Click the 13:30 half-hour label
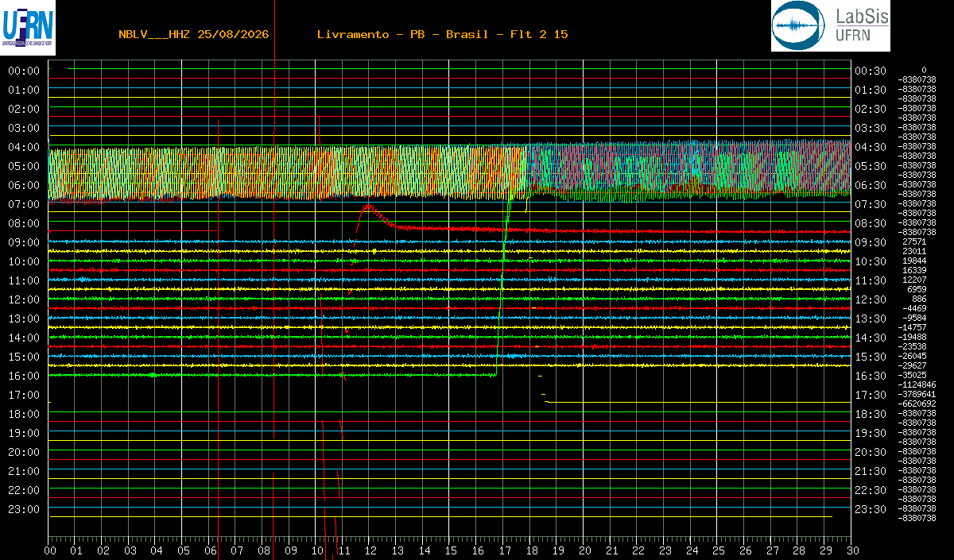The height and width of the screenshot is (560, 954). click(x=871, y=319)
